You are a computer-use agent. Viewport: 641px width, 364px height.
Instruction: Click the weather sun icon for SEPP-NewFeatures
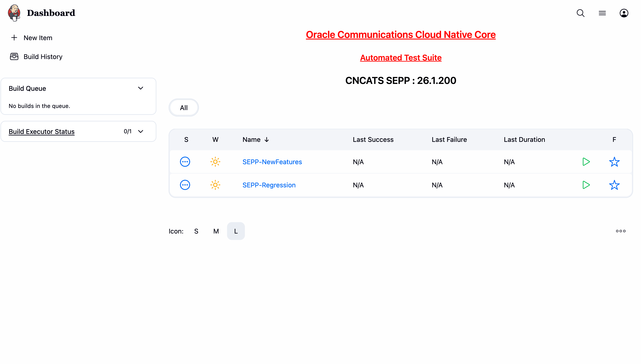pos(215,162)
